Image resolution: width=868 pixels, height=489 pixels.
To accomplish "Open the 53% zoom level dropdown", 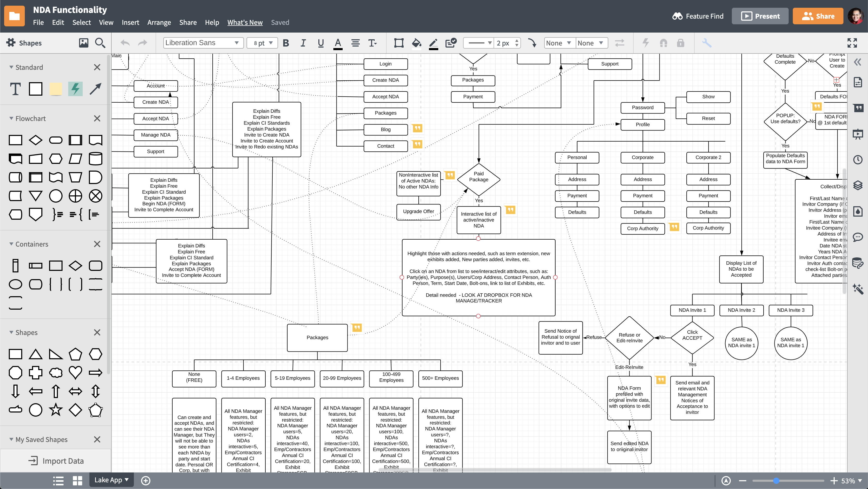I will 851,481.
